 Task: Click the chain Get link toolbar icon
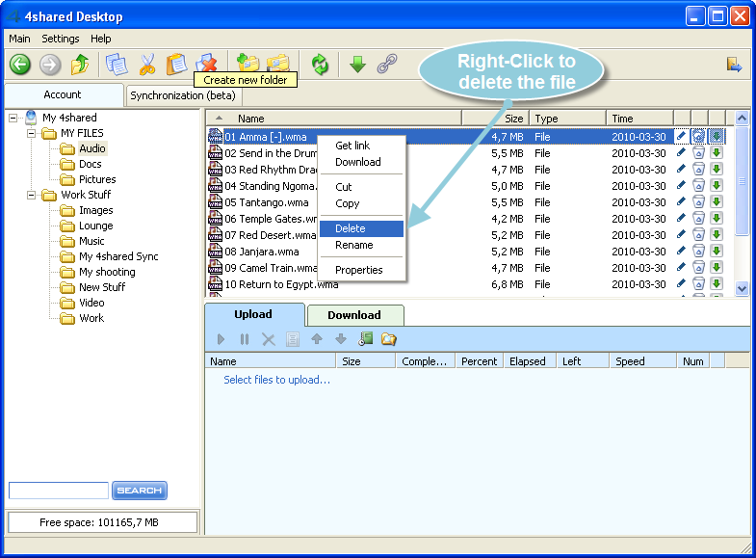tap(387, 64)
